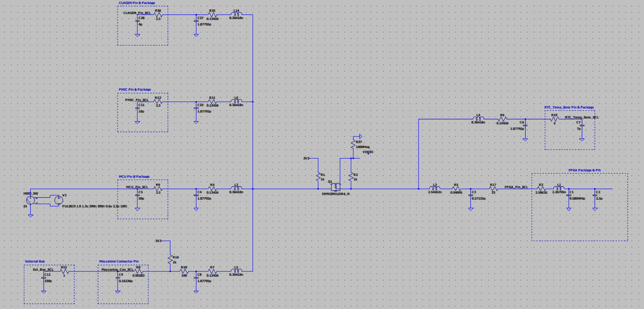Click the PULSE source value text
644x309 pixels.
[x=95, y=206]
